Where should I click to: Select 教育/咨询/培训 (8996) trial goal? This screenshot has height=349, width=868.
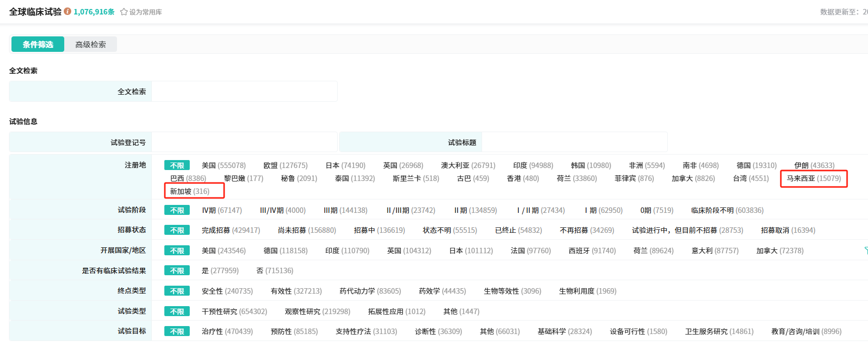pyautogui.click(x=806, y=332)
